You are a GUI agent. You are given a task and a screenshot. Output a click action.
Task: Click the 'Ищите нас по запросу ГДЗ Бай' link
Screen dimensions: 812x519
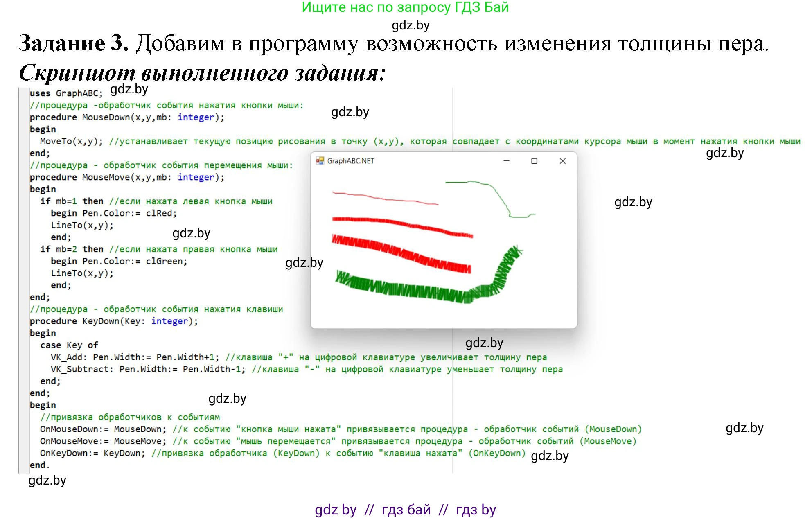(405, 7)
